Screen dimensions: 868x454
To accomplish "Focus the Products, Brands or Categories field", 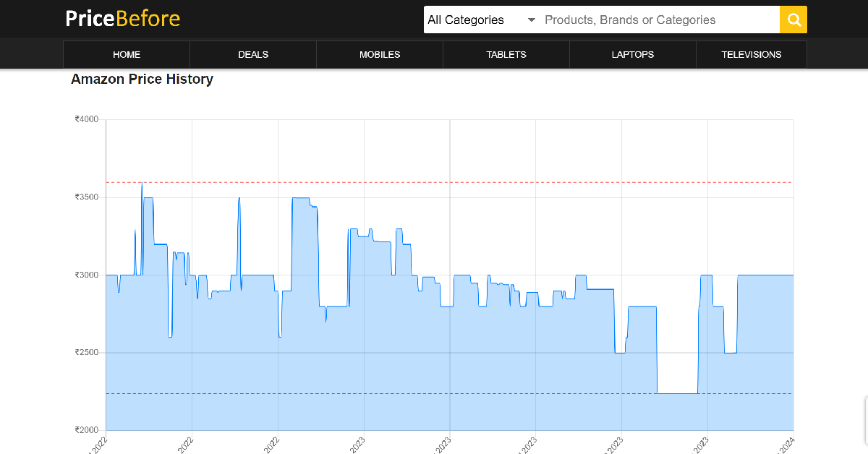I will point(658,20).
